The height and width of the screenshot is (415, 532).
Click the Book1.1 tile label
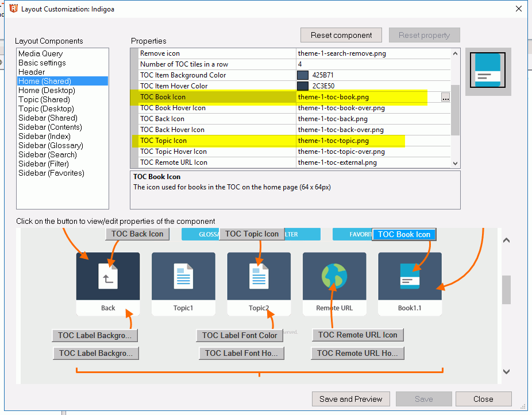coord(410,308)
